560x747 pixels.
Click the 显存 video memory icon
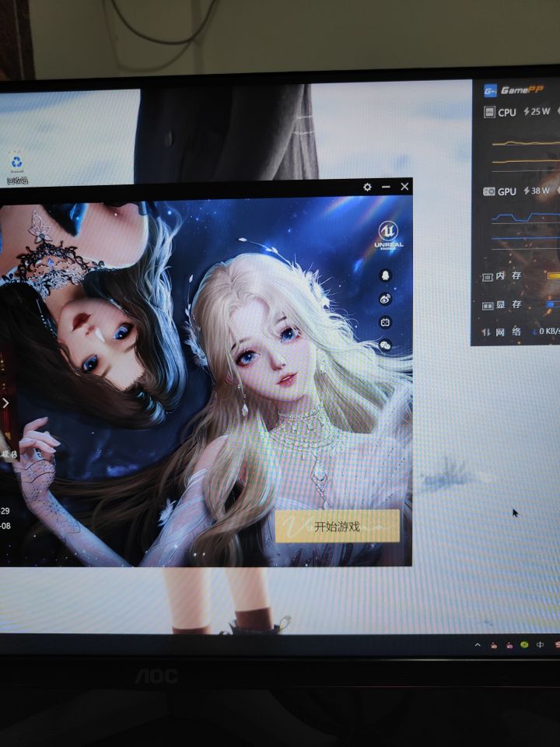pyautogui.click(x=487, y=305)
